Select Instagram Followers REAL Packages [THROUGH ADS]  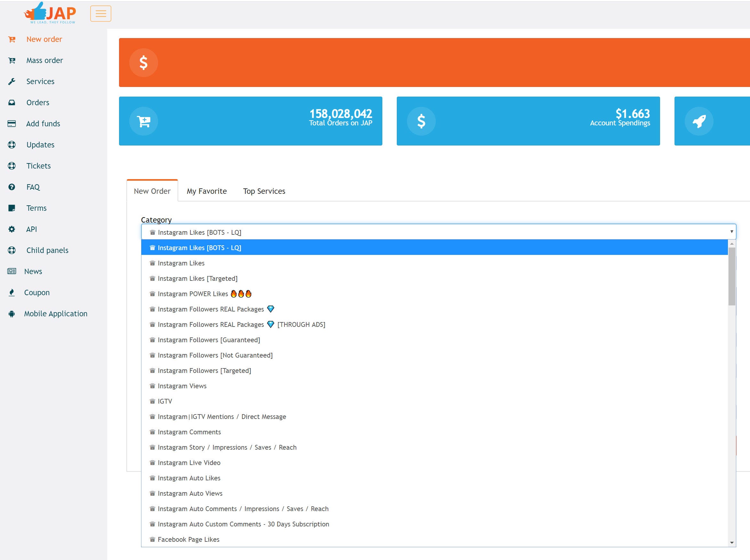(435, 324)
